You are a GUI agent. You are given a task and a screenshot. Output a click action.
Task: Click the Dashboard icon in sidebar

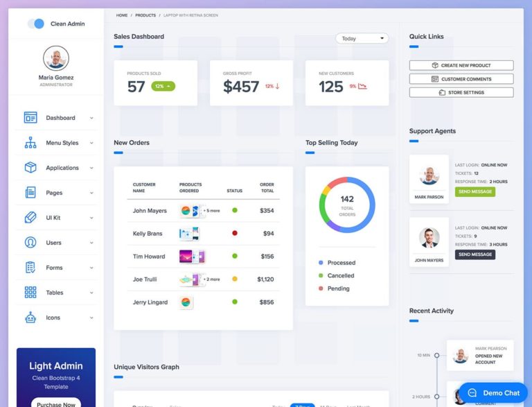coord(30,118)
